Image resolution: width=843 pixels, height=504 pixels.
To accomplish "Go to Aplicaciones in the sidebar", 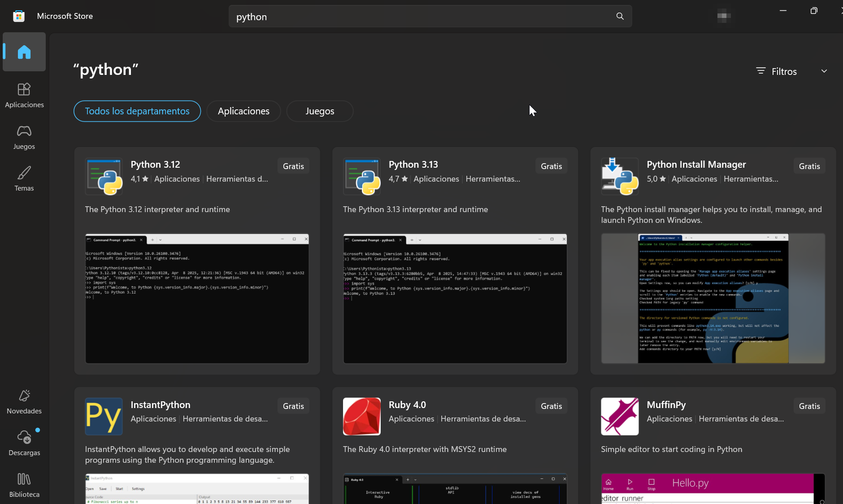I will coord(24,96).
